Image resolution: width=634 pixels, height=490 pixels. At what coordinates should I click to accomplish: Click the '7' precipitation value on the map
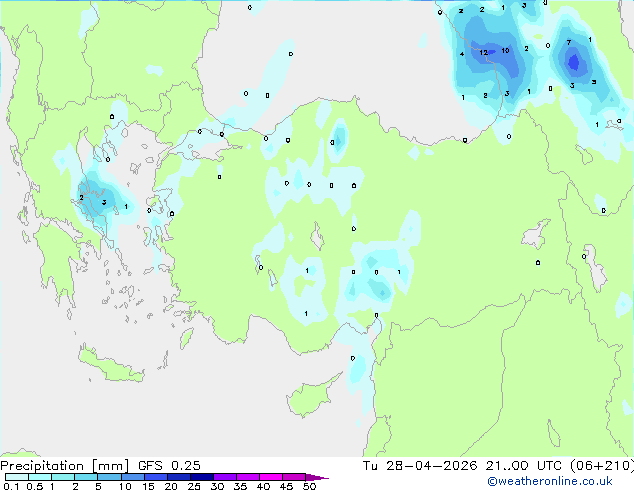(569, 42)
